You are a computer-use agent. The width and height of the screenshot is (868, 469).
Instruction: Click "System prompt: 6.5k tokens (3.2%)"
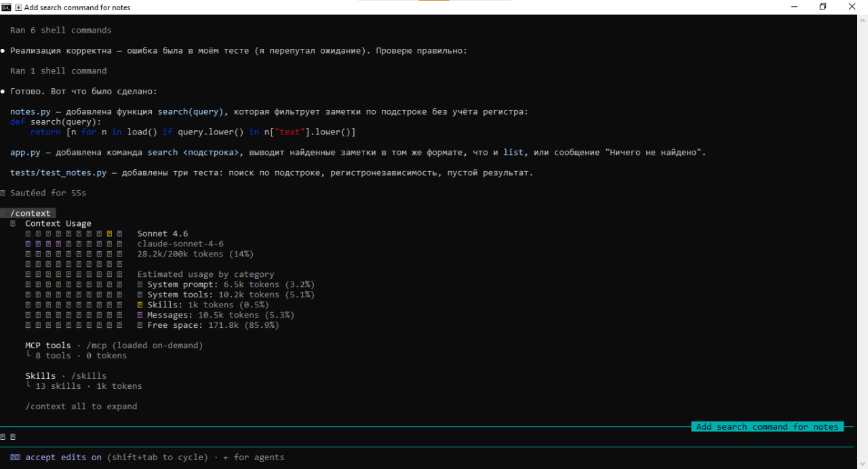(x=231, y=284)
